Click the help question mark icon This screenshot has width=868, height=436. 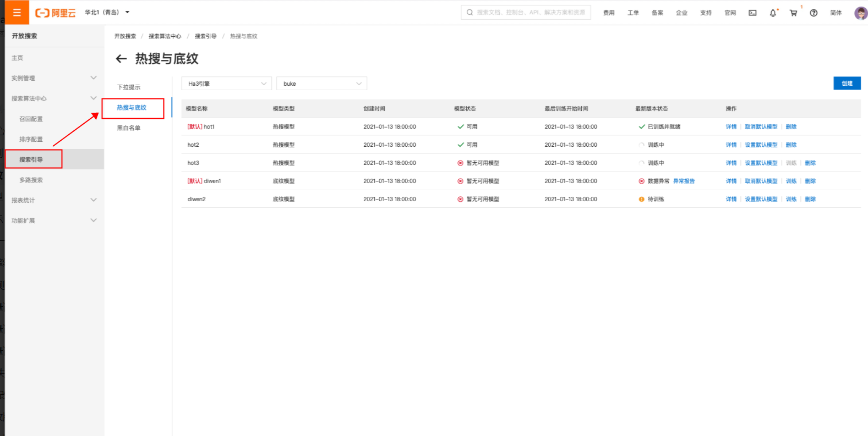pos(814,13)
